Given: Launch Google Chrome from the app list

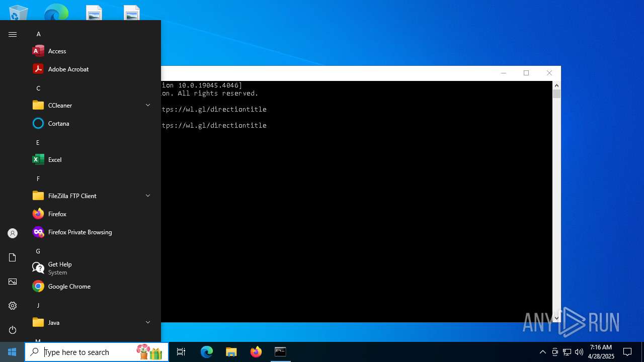Looking at the screenshot, I should tap(92, 286).
